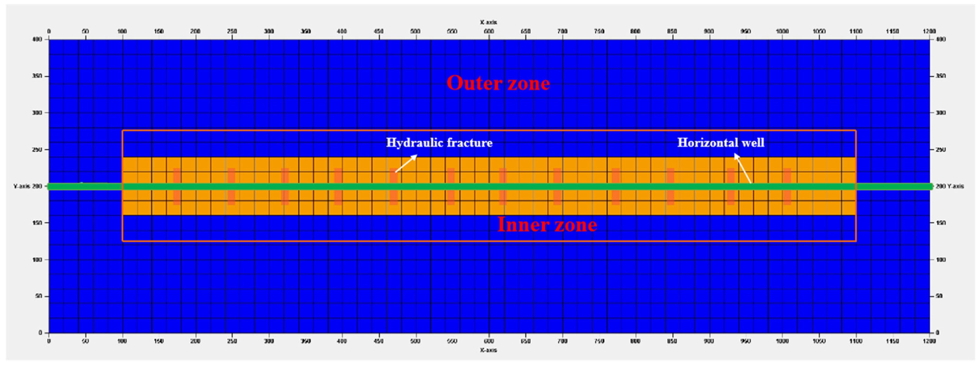The width and height of the screenshot is (980, 365).
Task: Click the white arrow under 'Horizontal well'
Action: pos(743,168)
